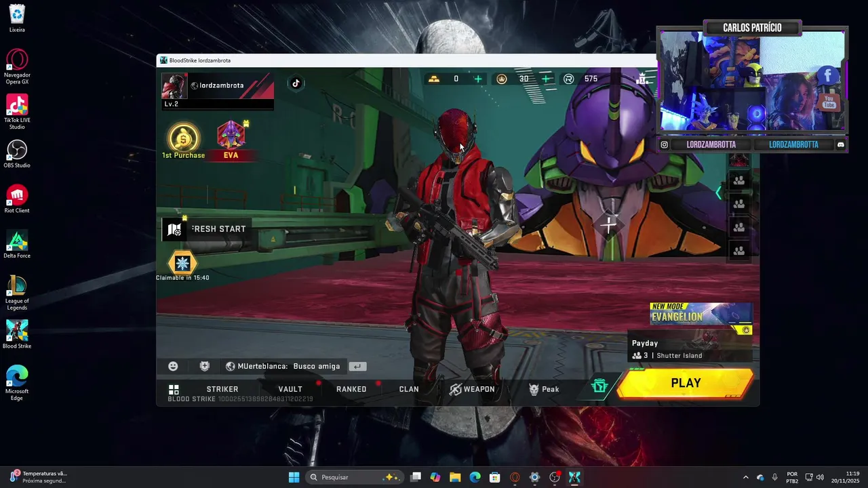This screenshot has width=868, height=488.
Task: Launch Navegador Opera GX desktop shortcut
Action: 17,67
